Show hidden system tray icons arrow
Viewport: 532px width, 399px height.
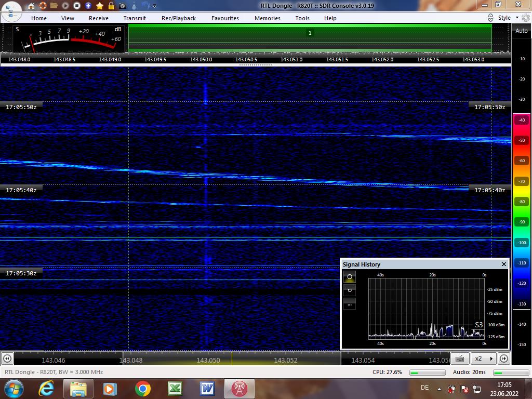coord(440,389)
